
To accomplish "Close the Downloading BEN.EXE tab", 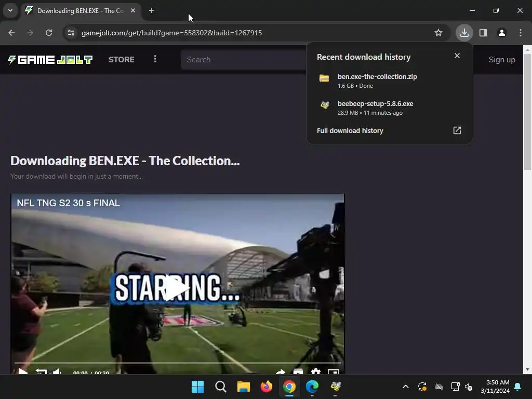I will pyautogui.click(x=133, y=11).
